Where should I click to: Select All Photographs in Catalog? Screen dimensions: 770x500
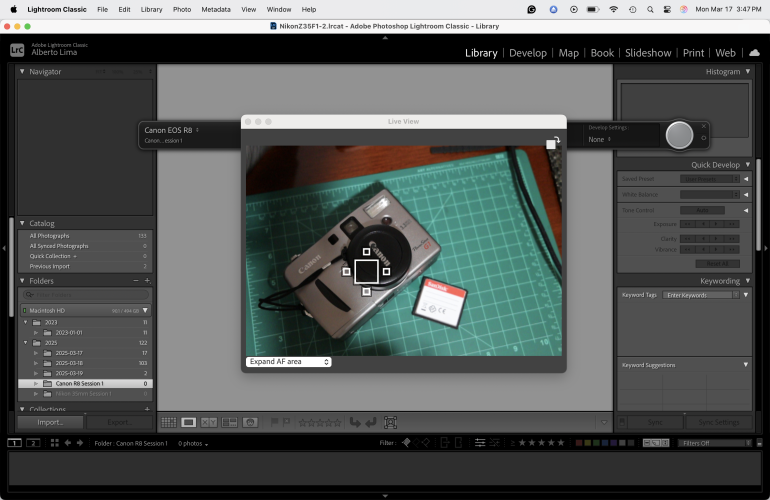(x=85, y=236)
